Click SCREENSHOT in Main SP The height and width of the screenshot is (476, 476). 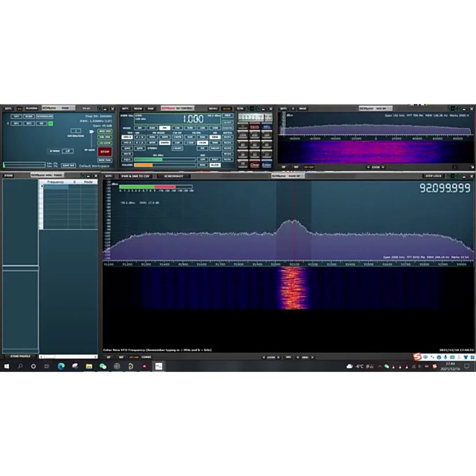pos(174,176)
